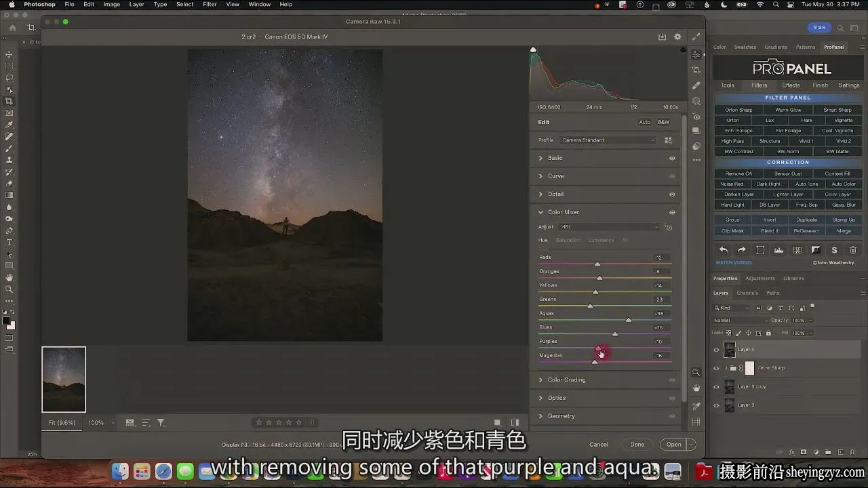Expand the Curve panel
868x488 pixels.
coord(540,176)
